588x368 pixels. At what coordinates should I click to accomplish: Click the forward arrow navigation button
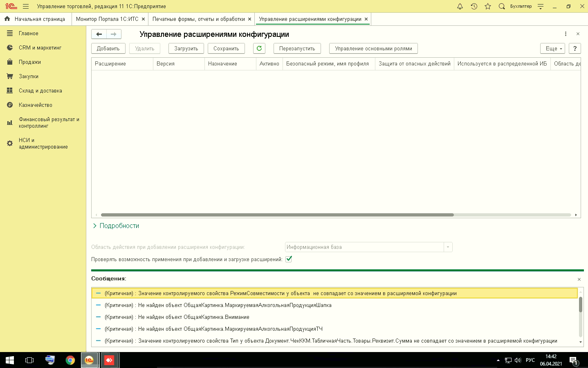[114, 34]
